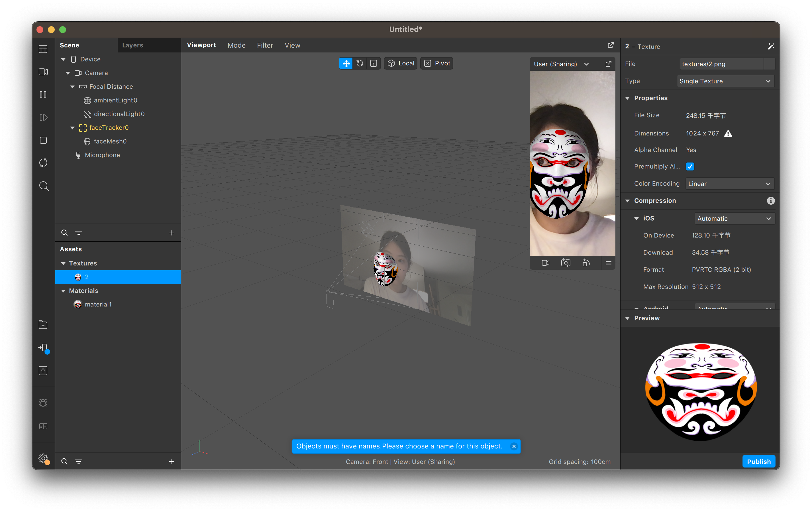Click the simulator switch-camera icon
The height and width of the screenshot is (512, 812).
click(566, 263)
